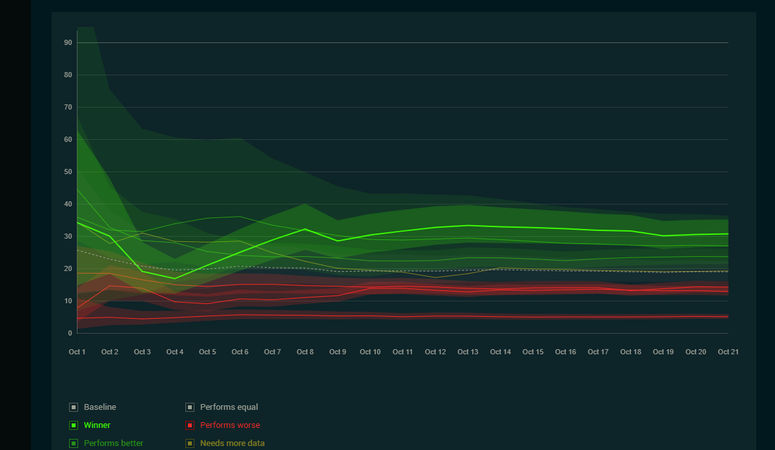Click the Oct 1 x-axis label
Image resolution: width=775 pixels, height=450 pixels.
pos(77,352)
